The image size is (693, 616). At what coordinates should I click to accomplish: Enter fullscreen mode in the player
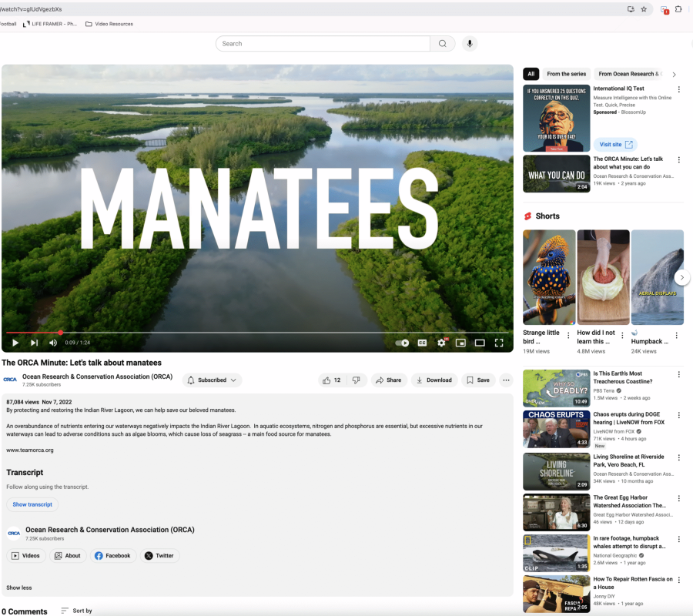pyautogui.click(x=499, y=343)
